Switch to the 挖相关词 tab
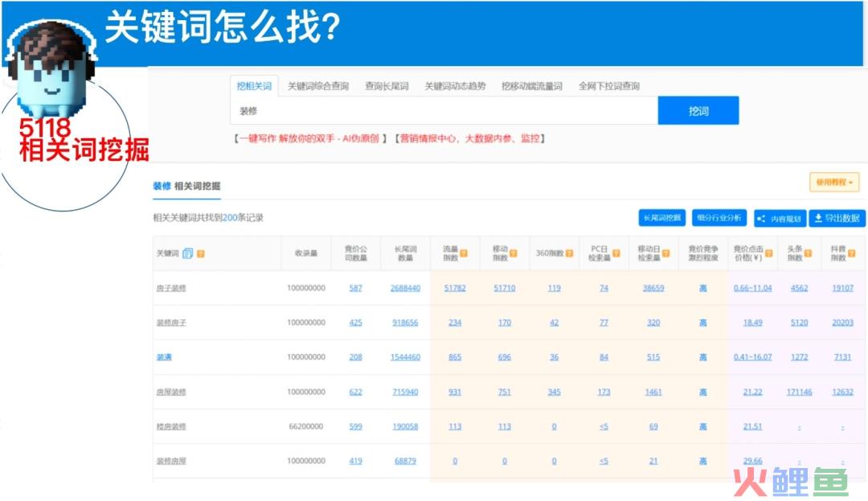Screen dimensions: 868x501 point(254,86)
